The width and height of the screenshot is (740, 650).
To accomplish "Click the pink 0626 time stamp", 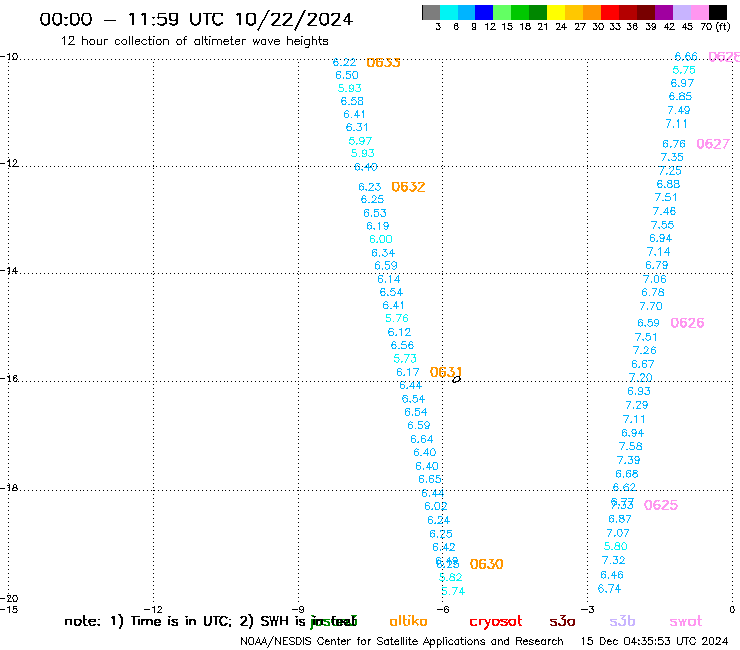I will tap(687, 323).
